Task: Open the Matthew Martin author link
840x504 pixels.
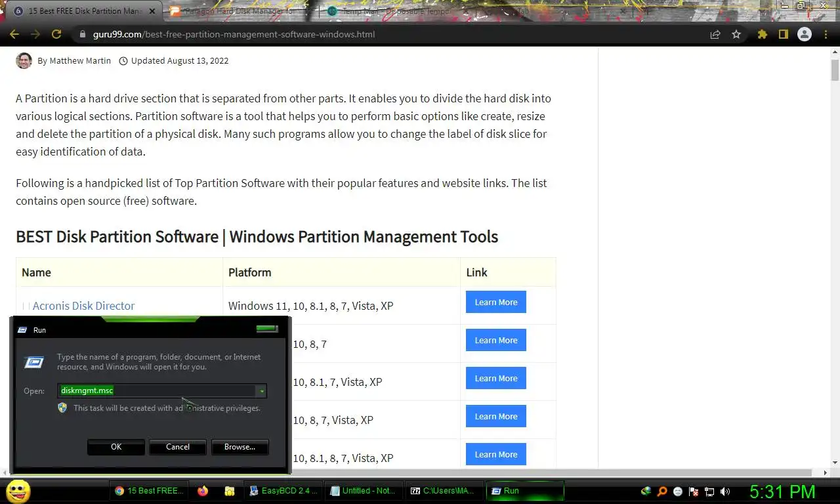Action: (x=80, y=60)
